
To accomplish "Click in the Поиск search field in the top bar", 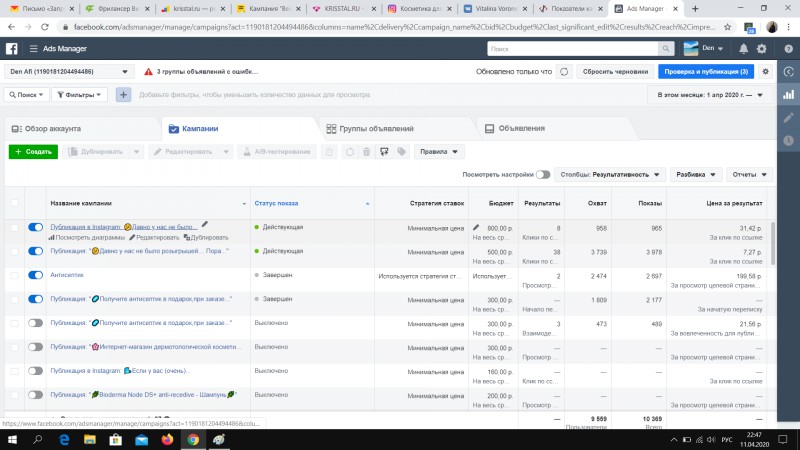I will click(572, 48).
